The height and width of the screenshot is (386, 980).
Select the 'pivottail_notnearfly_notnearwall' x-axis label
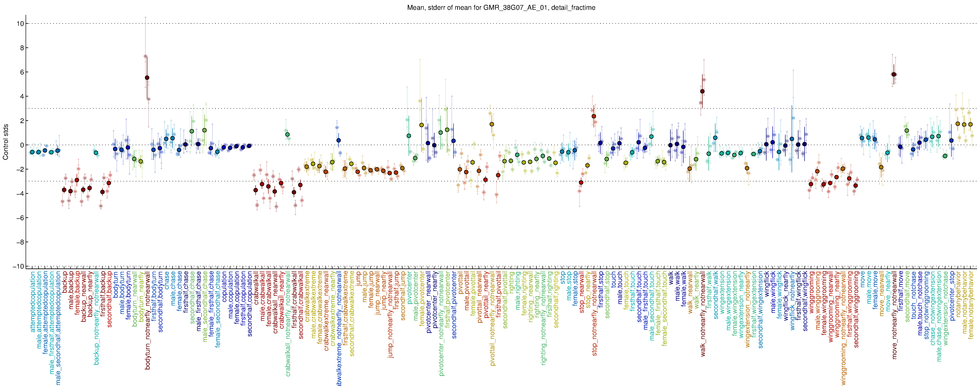click(x=492, y=318)
